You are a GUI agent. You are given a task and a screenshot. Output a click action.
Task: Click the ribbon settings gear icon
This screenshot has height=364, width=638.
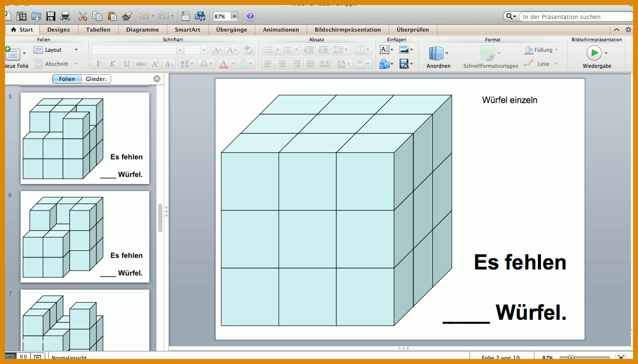tap(628, 30)
